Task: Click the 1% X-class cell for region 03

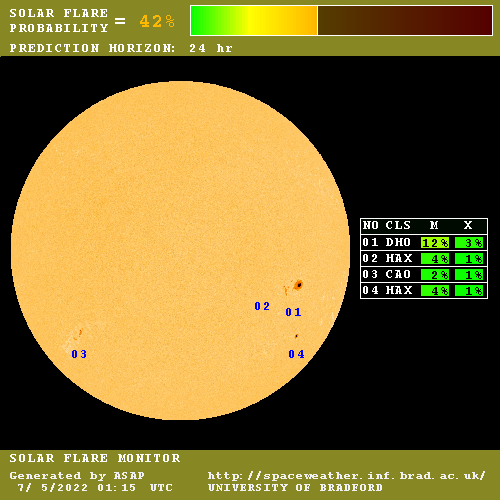Action: tap(469, 275)
